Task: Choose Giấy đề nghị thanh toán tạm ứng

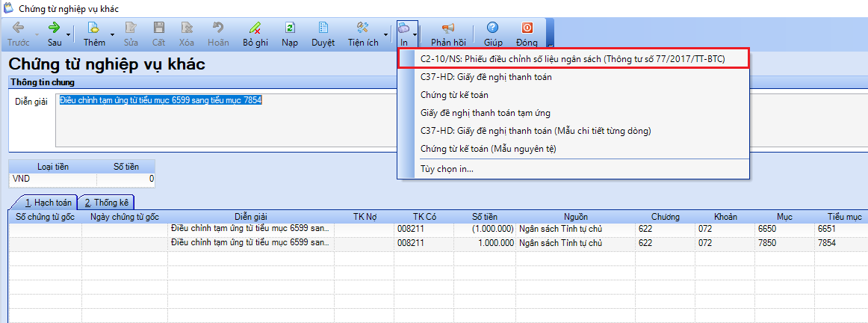Action: coord(485,113)
